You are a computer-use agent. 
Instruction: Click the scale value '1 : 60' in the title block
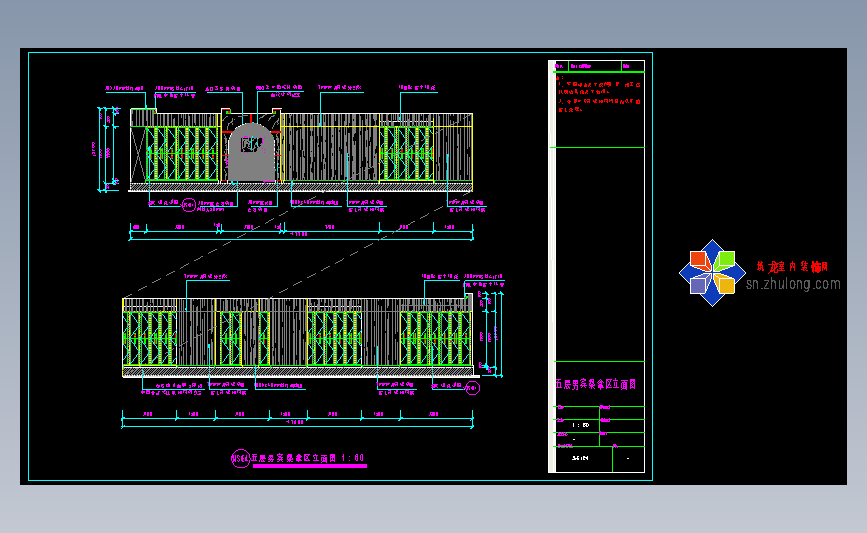581,425
